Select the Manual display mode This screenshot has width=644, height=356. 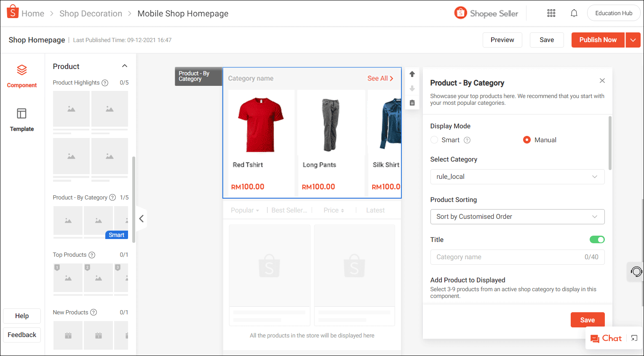(526, 140)
